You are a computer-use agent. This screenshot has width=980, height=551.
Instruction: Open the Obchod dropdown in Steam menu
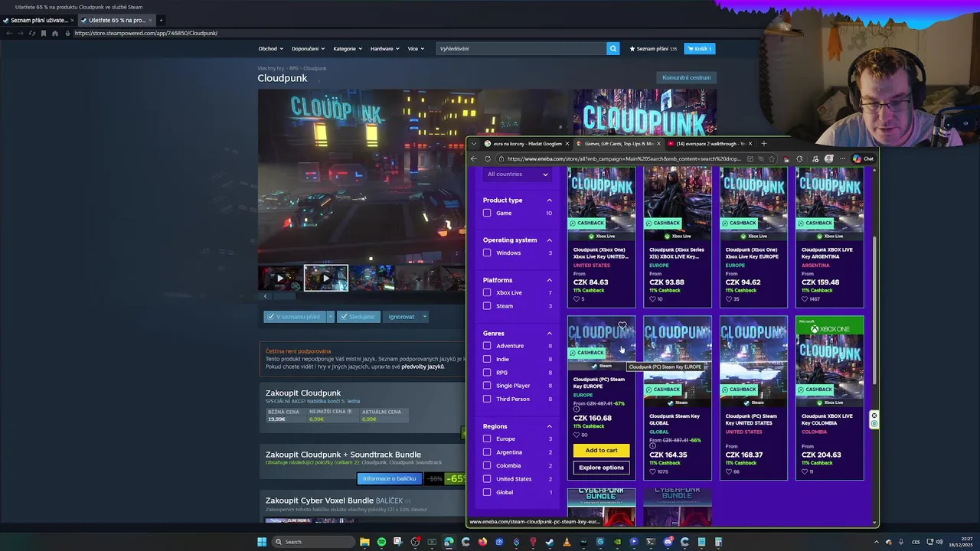270,48
